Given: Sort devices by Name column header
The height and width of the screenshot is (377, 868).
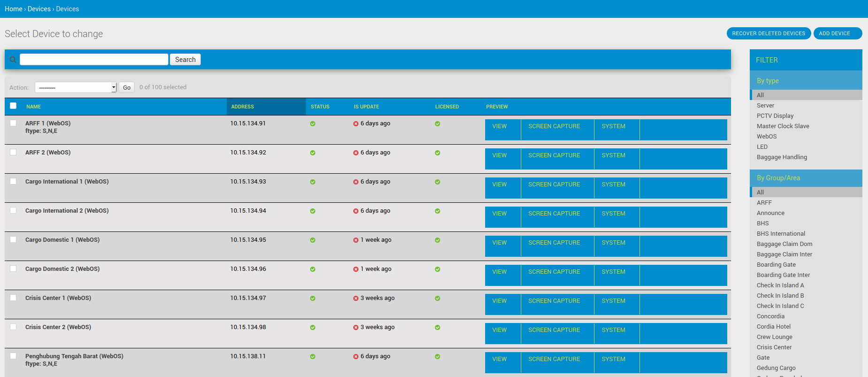Looking at the screenshot, I should click(x=33, y=107).
